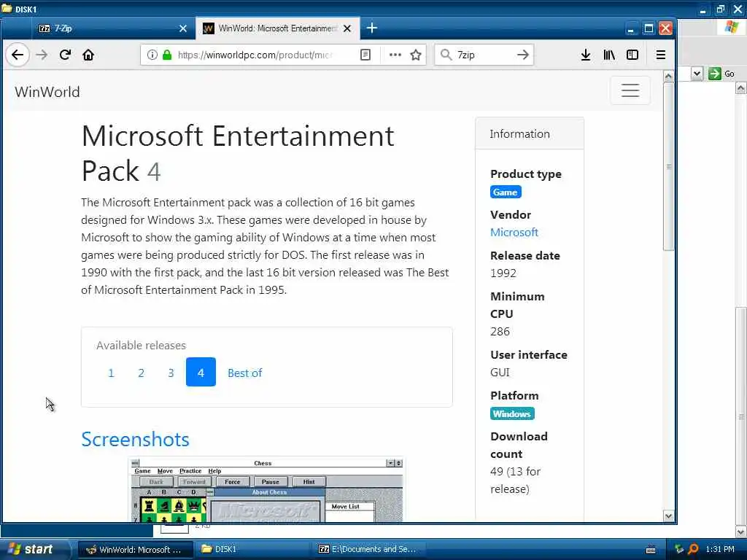Open the Chess screenshot thumbnail
747x560 pixels.
pos(266,489)
